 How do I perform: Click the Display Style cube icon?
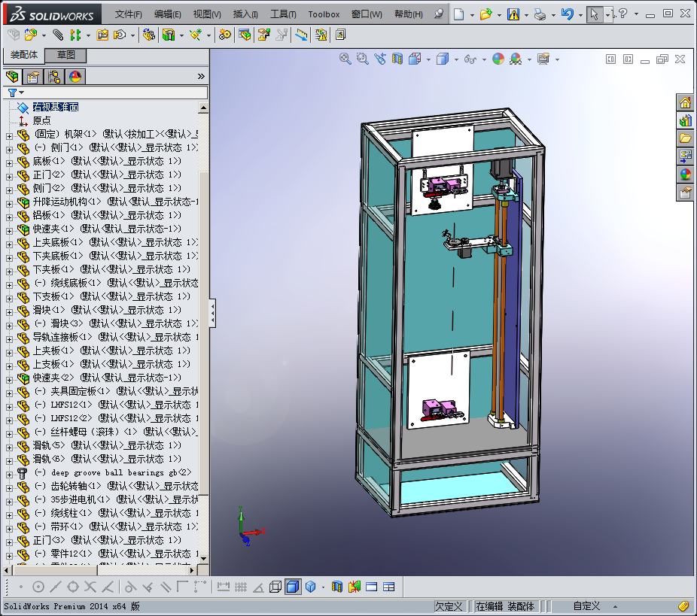pyautogui.click(x=443, y=59)
